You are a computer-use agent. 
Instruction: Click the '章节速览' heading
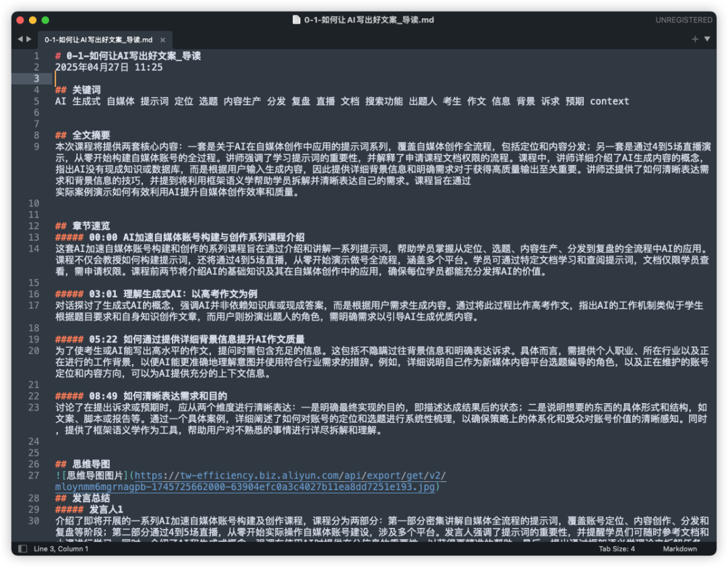(91, 226)
